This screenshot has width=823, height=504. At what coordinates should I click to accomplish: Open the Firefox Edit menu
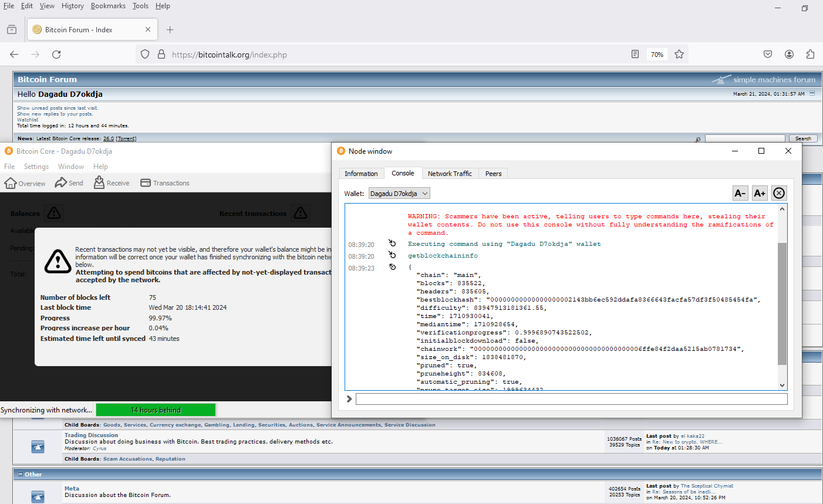(27, 6)
